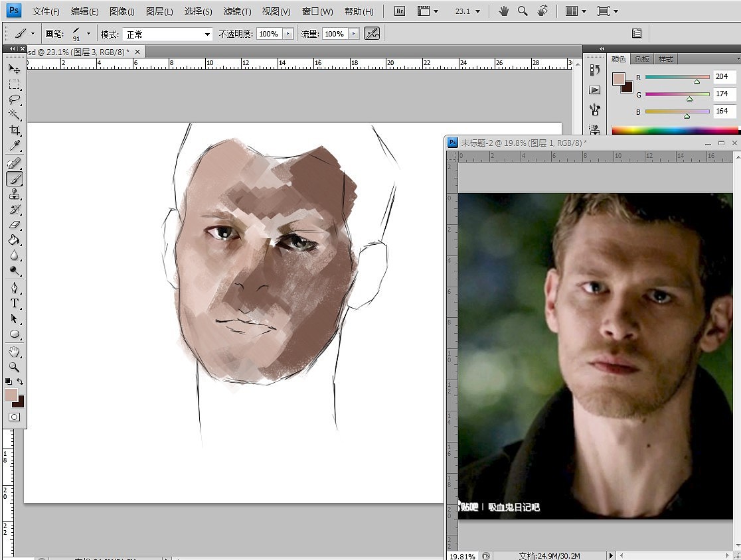This screenshot has height=560, width=741.
Task: Click the Hand tool in application bar
Action: coord(504,11)
